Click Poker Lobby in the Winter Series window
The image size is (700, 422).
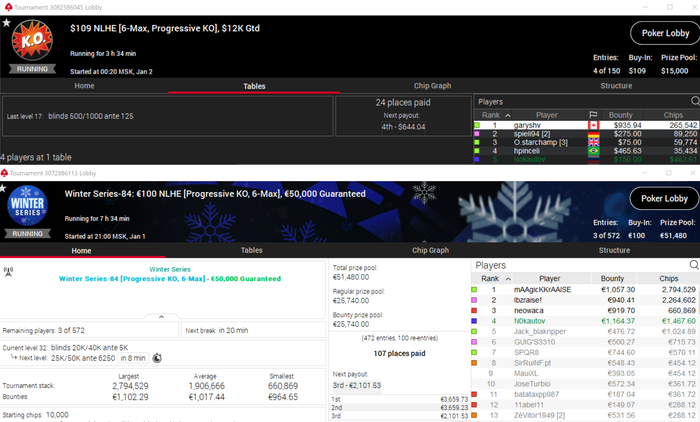click(x=664, y=198)
